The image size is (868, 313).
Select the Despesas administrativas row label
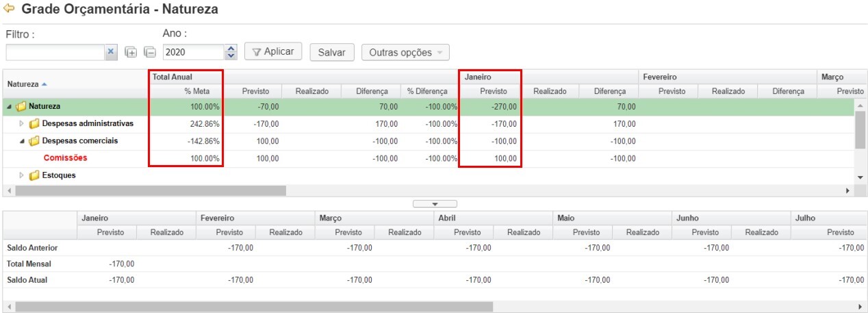coord(88,124)
